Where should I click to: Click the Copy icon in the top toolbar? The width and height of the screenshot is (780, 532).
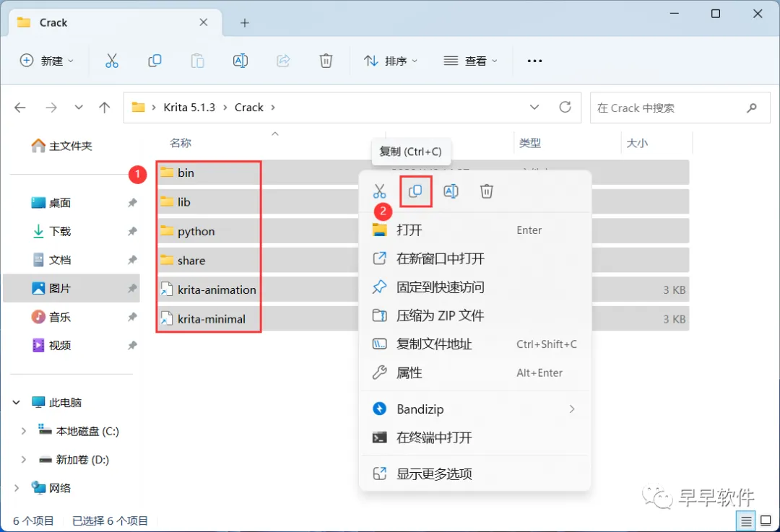click(155, 61)
